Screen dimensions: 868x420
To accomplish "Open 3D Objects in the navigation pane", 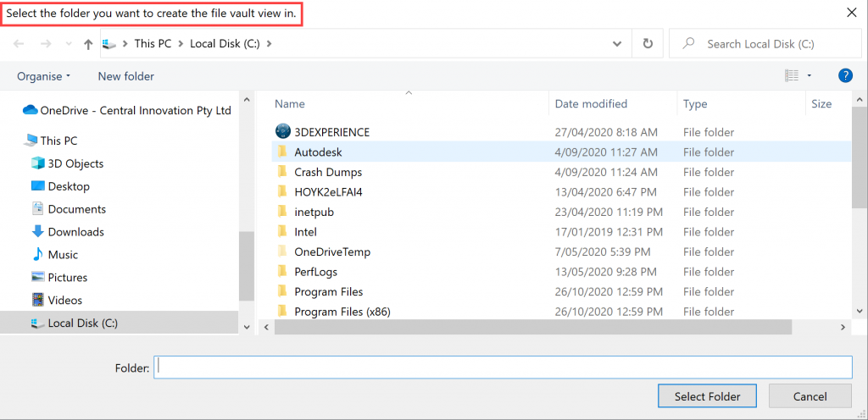I will 75,163.
